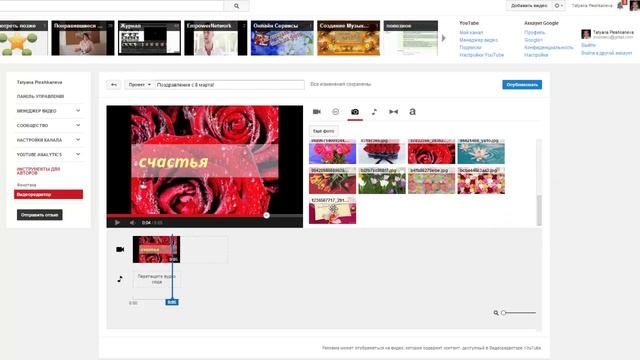Click the zoom magnifier icon near timeline slider
Image resolution: width=640 pixels, height=360 pixels.
click(496, 313)
